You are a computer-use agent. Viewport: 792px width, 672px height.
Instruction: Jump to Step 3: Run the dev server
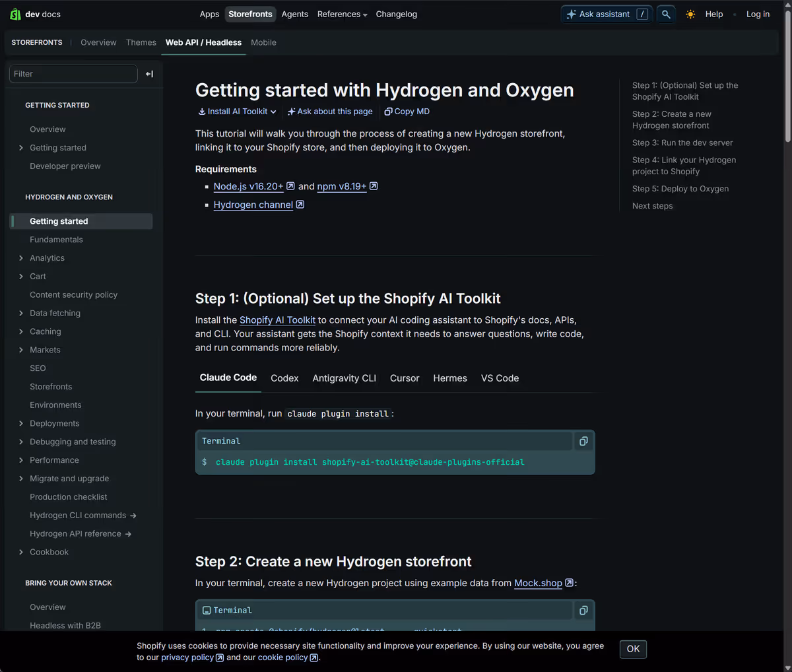click(x=682, y=143)
